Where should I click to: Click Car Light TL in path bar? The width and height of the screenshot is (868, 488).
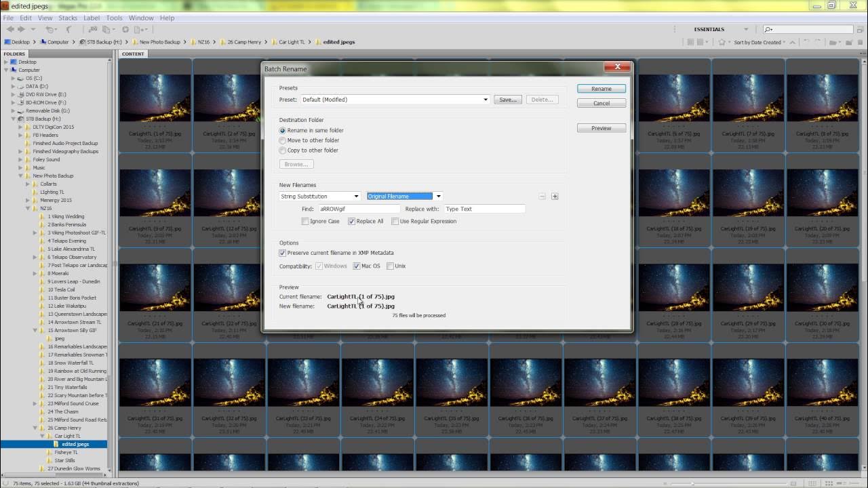[x=292, y=42]
